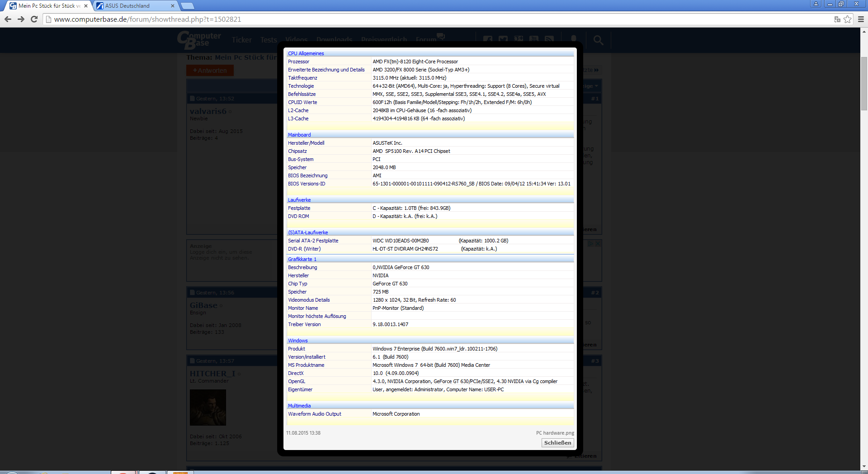
Task: Open ComputerBase Twitter icon
Action: click(503, 39)
